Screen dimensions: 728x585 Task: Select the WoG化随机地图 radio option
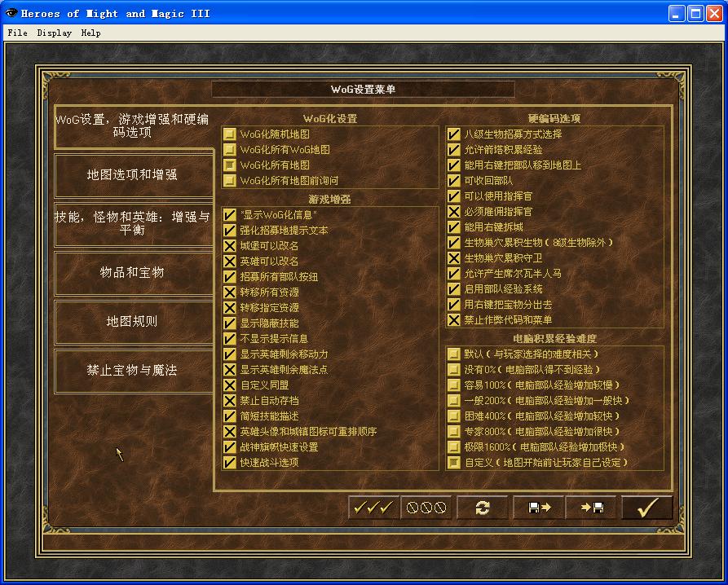[x=230, y=134]
